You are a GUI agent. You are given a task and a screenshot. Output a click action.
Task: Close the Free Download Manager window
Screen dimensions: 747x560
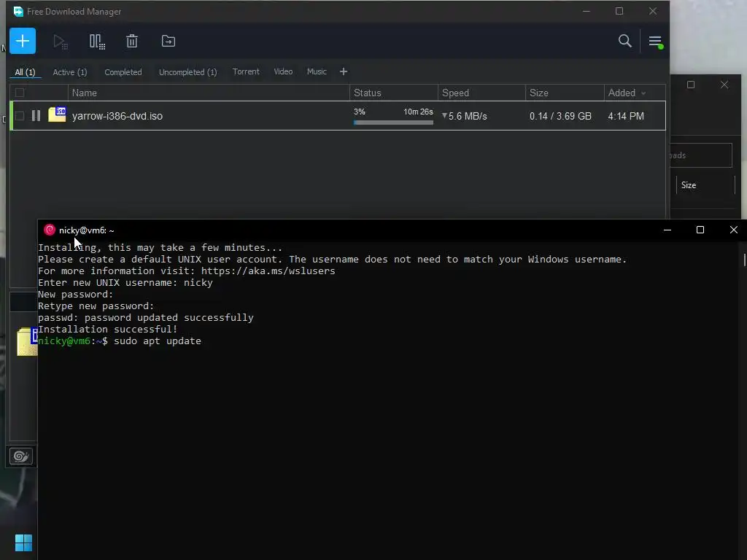[653, 11]
